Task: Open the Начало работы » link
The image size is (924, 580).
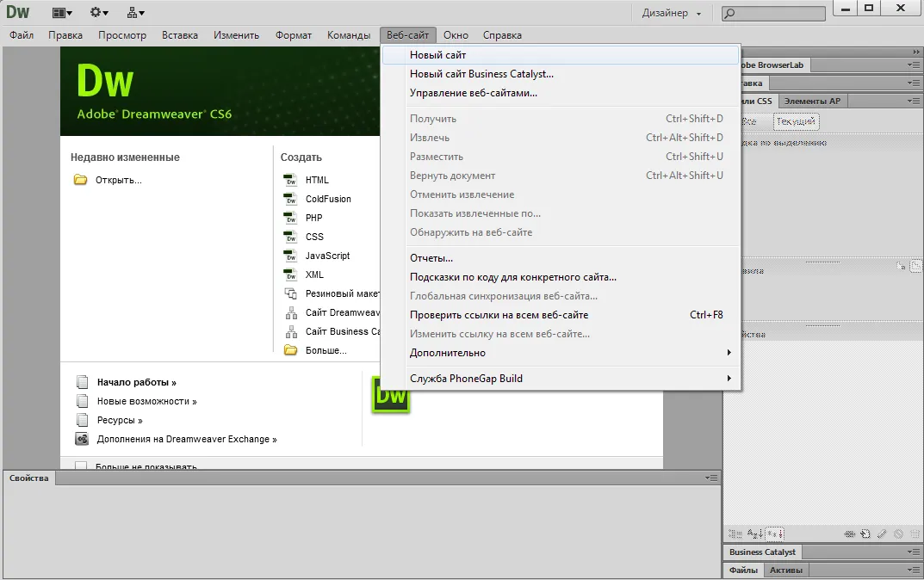Action: [137, 382]
